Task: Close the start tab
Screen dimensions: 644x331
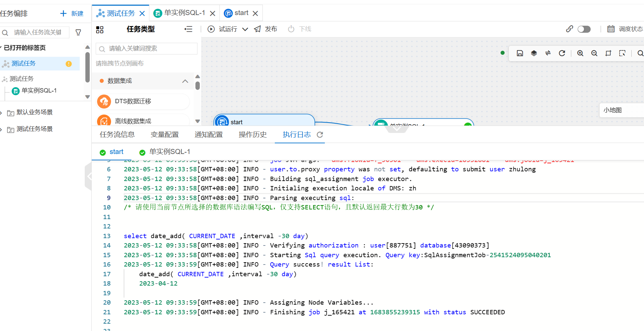Action: (x=255, y=13)
